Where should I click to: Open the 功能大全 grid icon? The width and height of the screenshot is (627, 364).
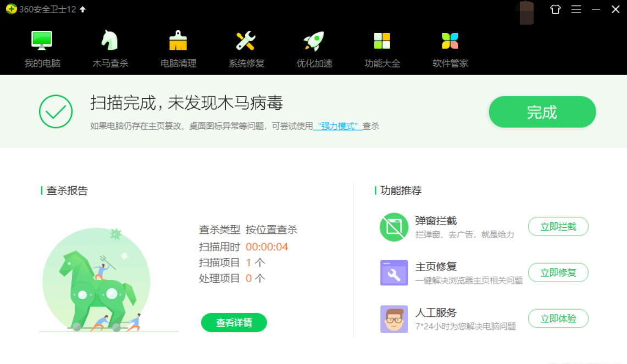pyautogui.click(x=382, y=41)
